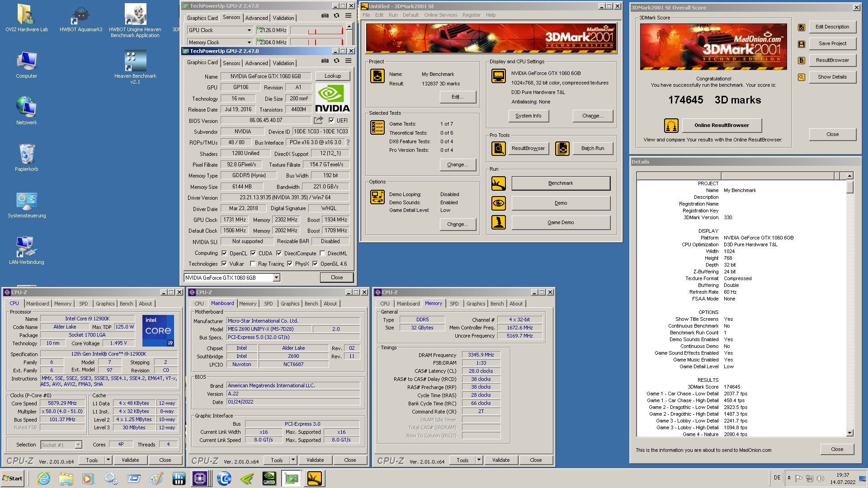Open Heaven Benchmark v2.1 desktop icon
Image resolution: width=868 pixels, height=488 pixels.
tap(135, 67)
